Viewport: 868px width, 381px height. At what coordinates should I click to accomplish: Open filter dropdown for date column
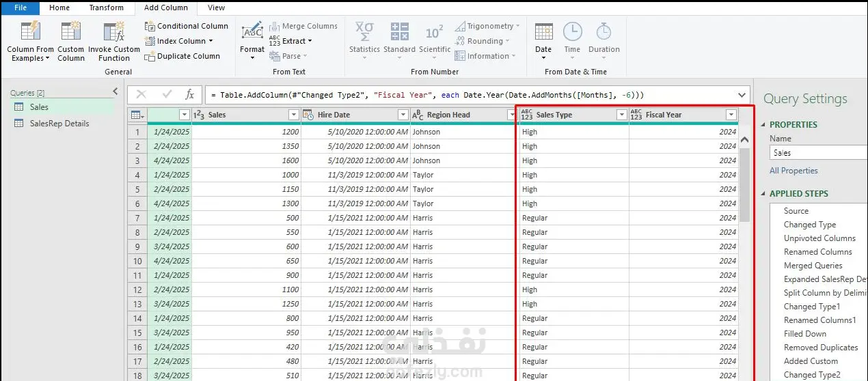(184, 115)
